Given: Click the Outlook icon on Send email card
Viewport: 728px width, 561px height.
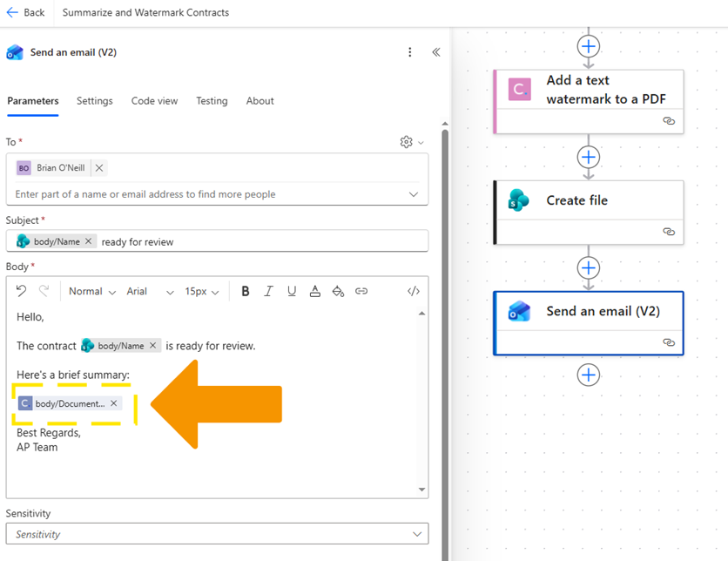Looking at the screenshot, I should coord(519,311).
